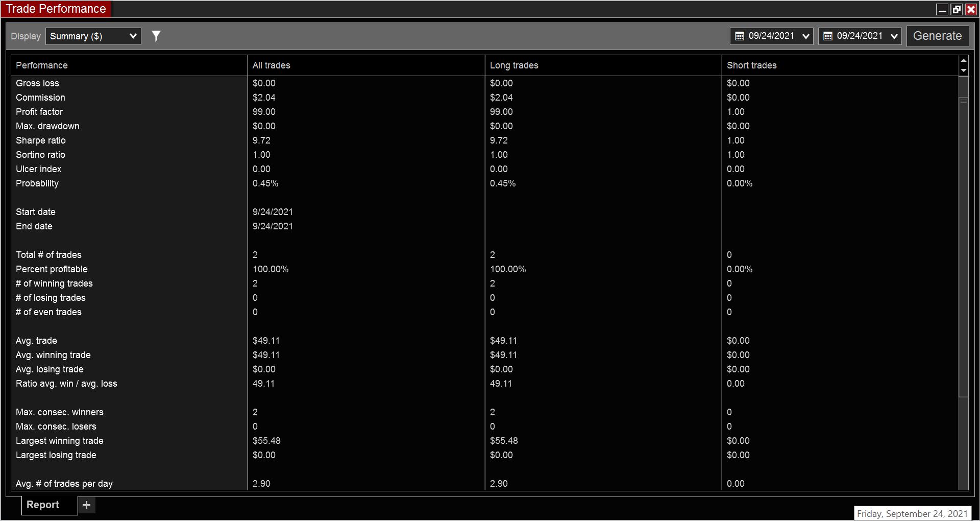Click All trades Probability value 0.45%
Screen dimensions: 980x521
(265, 183)
